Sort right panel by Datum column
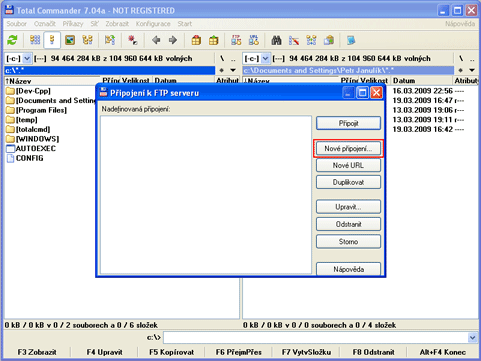 (x=422, y=81)
